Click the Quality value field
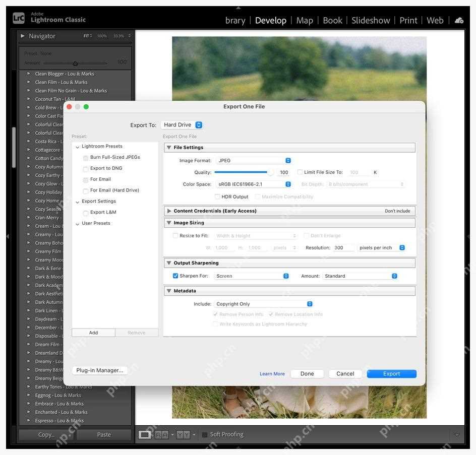Viewport: 476px width, 455px height. click(x=284, y=172)
